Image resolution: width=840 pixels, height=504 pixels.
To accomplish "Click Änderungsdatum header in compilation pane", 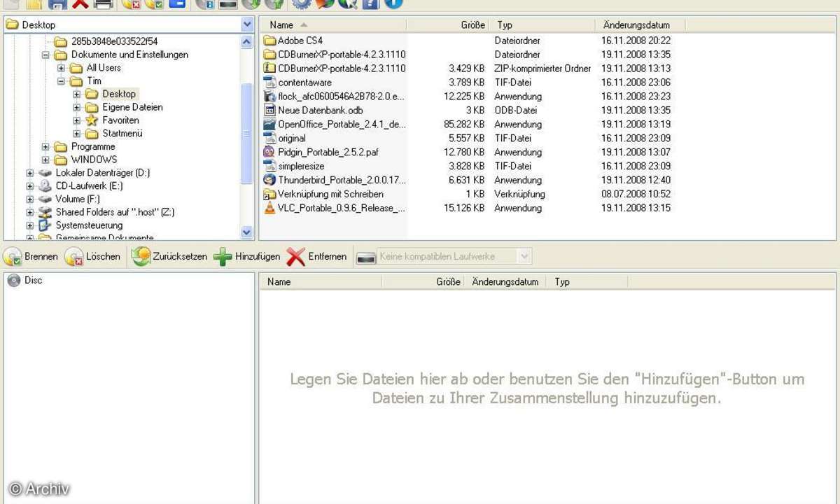I will click(x=505, y=282).
